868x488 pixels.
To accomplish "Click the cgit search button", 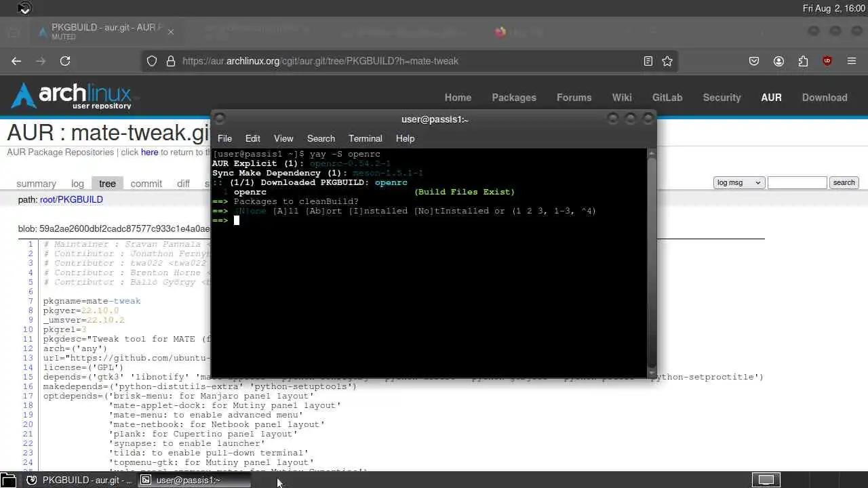I will [x=844, y=182].
